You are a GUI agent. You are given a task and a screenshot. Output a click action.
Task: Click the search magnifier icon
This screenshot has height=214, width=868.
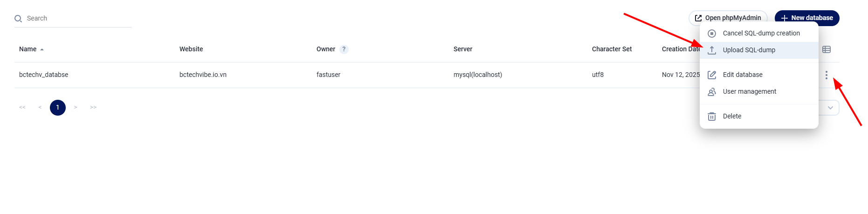click(18, 19)
